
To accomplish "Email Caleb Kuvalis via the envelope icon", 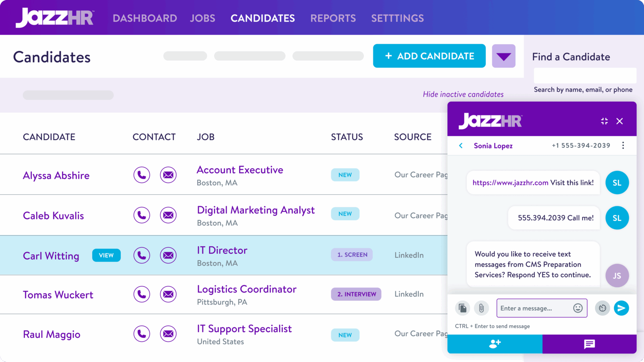I will click(x=168, y=215).
